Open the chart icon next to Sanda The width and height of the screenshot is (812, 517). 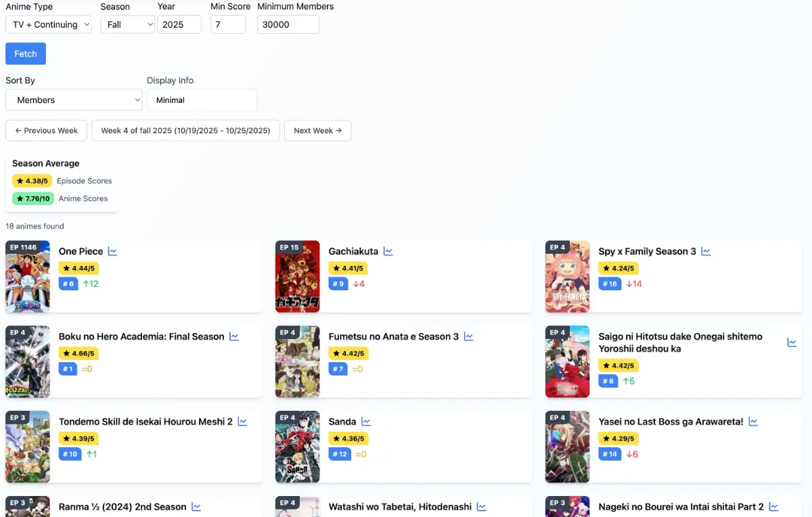pyautogui.click(x=365, y=422)
